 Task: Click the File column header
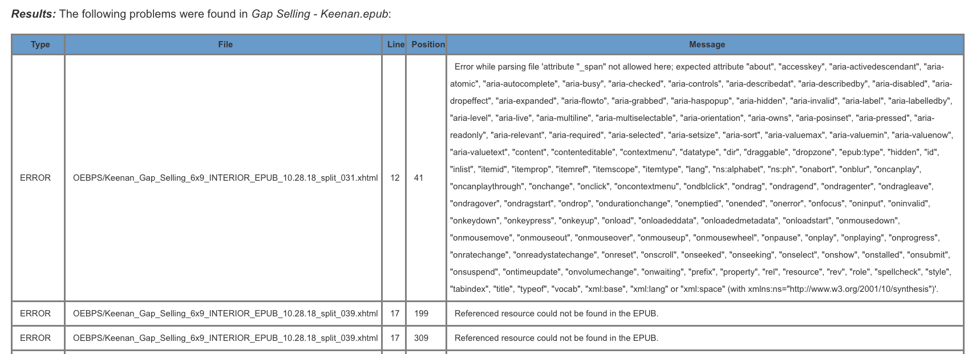tap(225, 44)
